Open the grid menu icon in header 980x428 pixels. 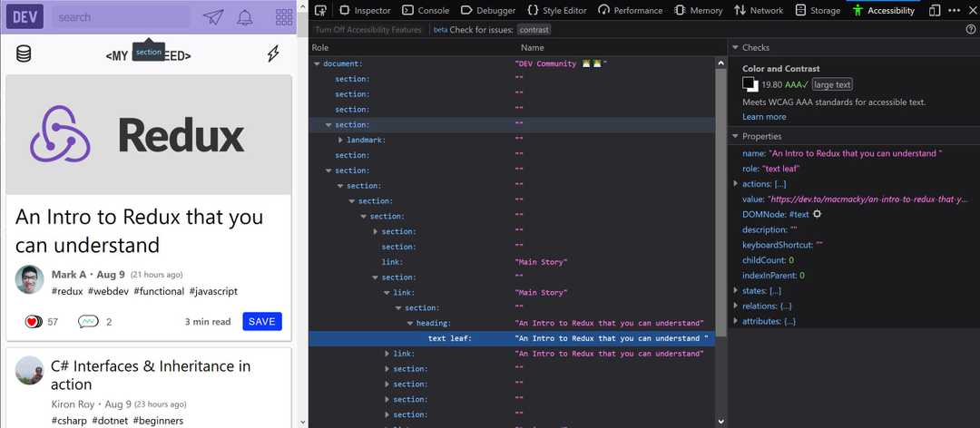[284, 17]
